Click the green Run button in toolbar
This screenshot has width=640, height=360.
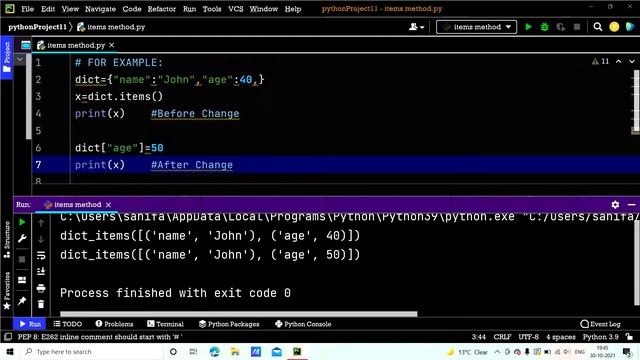528,27
